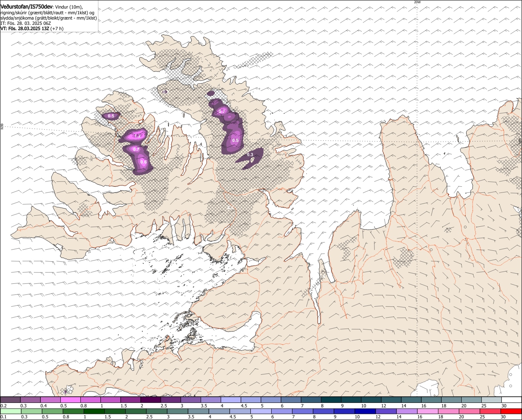The image size is (522, 420).
Task: Click the Veðurstofan/IS750dev title text
Action: tap(27, 7)
